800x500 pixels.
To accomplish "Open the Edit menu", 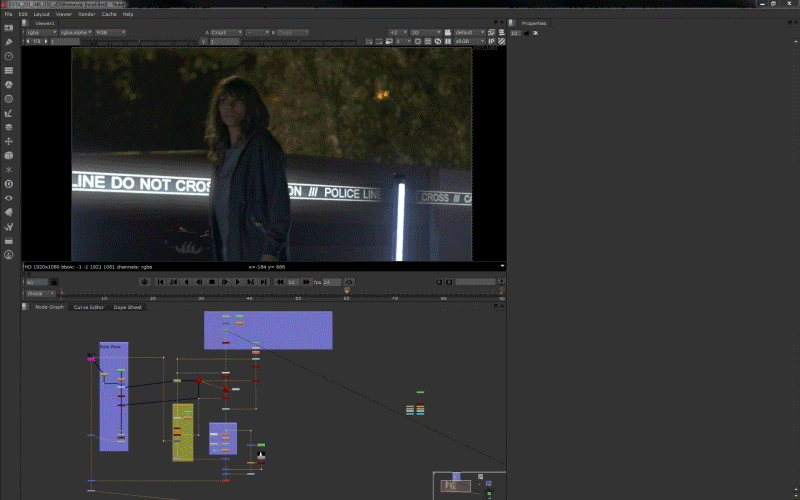I will point(23,14).
